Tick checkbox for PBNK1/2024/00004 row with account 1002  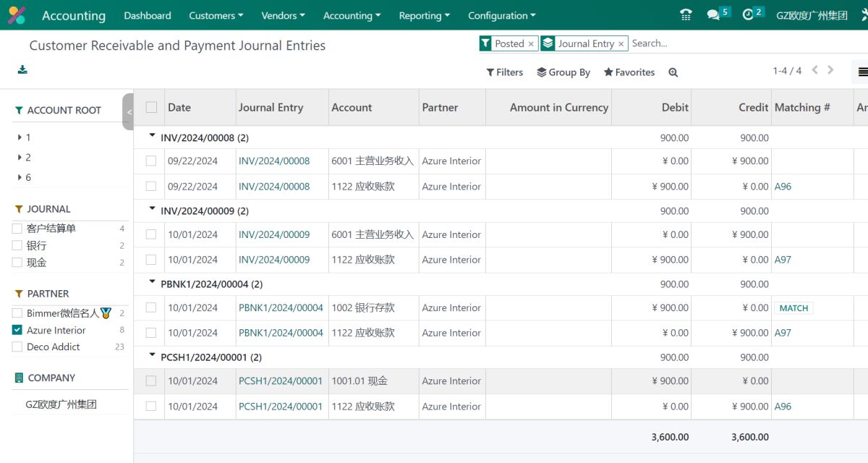click(x=151, y=307)
